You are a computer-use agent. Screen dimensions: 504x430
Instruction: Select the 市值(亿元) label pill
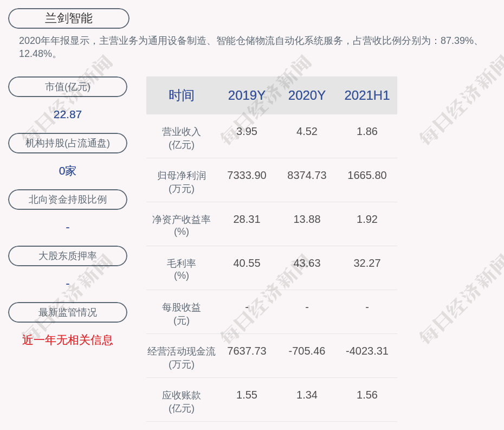click(x=68, y=87)
